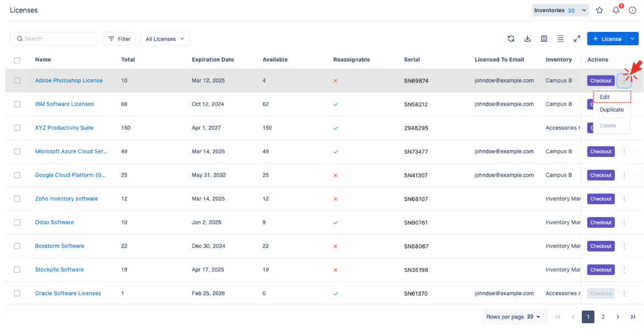Click the refresh icon in the toolbar

pyautogui.click(x=511, y=39)
